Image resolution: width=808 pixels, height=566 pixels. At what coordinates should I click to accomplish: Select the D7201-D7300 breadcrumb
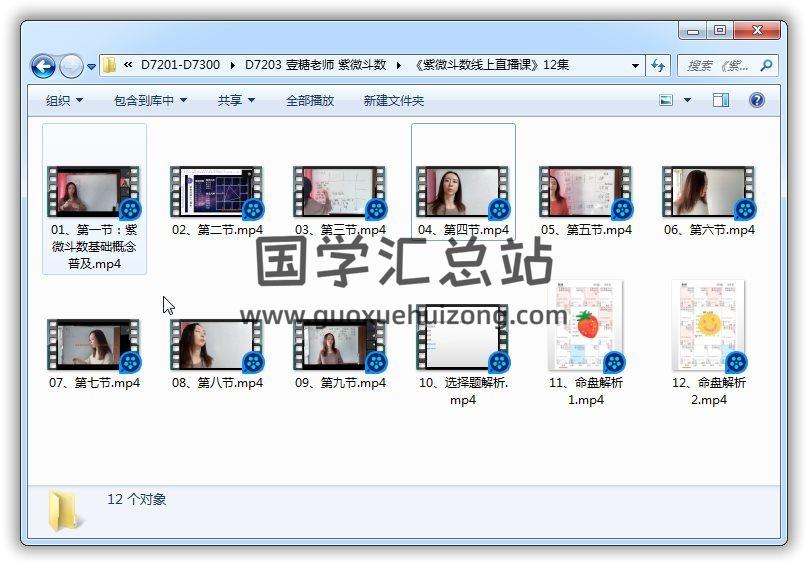180,65
